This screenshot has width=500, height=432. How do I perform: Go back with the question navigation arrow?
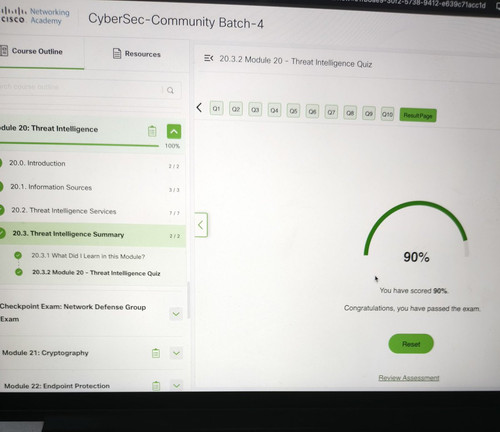(199, 108)
